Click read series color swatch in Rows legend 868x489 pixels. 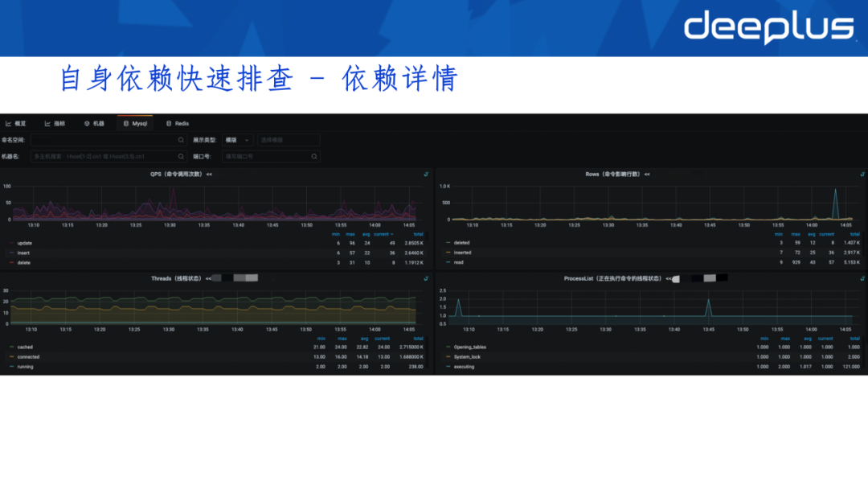pyautogui.click(x=448, y=262)
